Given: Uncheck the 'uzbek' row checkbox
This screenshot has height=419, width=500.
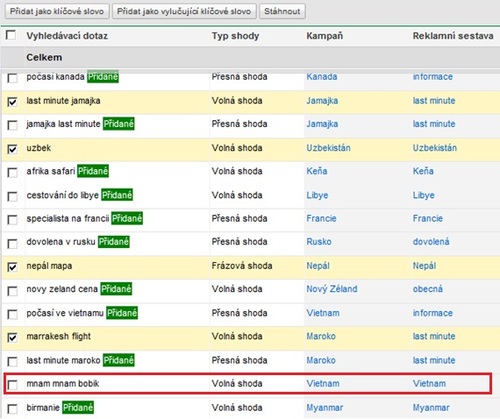Looking at the screenshot, I should pyautogui.click(x=12, y=149).
